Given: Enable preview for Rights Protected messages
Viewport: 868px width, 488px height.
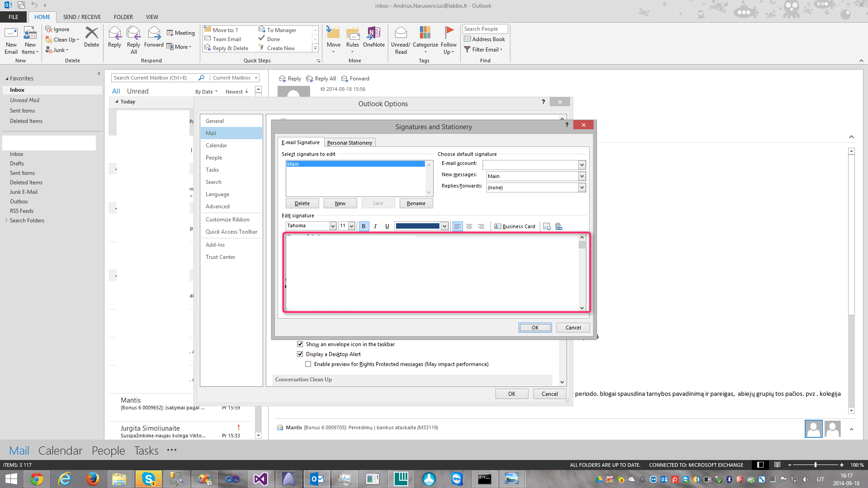Looking at the screenshot, I should (x=308, y=364).
